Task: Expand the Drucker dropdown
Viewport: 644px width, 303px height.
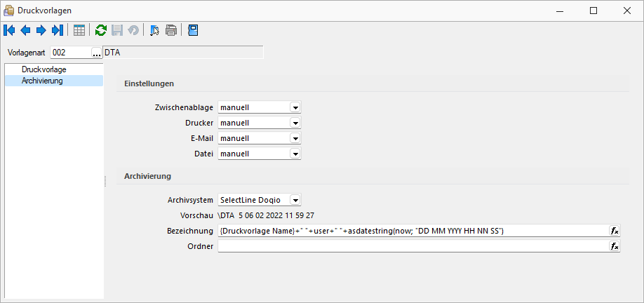Action: pos(295,123)
